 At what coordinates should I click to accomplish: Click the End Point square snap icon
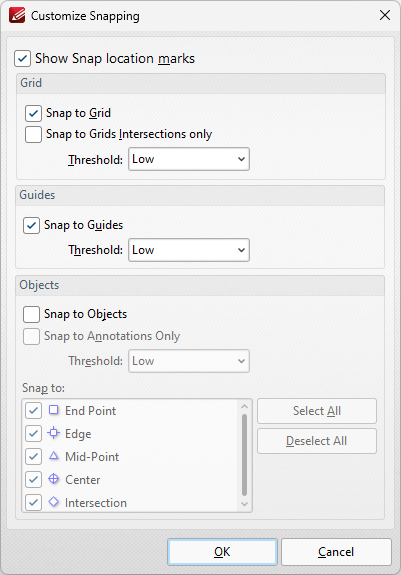[x=54, y=410]
